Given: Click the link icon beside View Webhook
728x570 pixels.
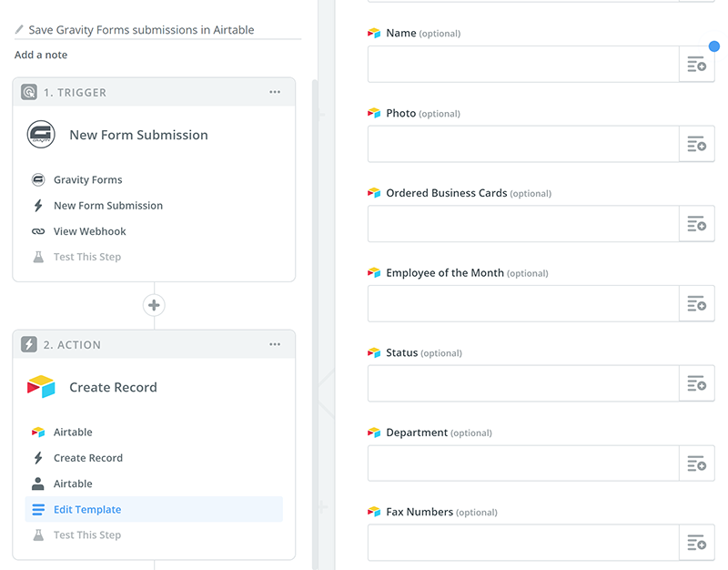Looking at the screenshot, I should tap(38, 231).
